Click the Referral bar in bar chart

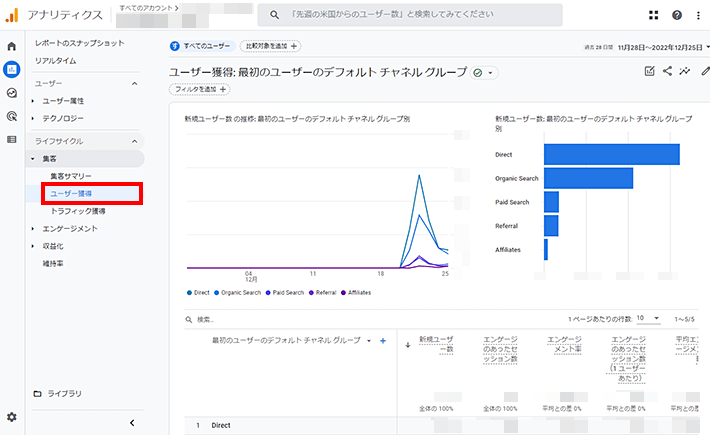551,226
